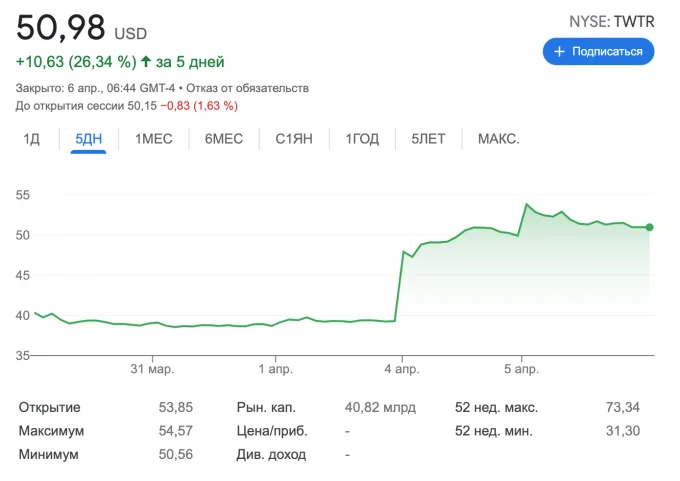Screen dimensions: 680x481
Task: Click the Див. доход label
Action: (271, 455)
